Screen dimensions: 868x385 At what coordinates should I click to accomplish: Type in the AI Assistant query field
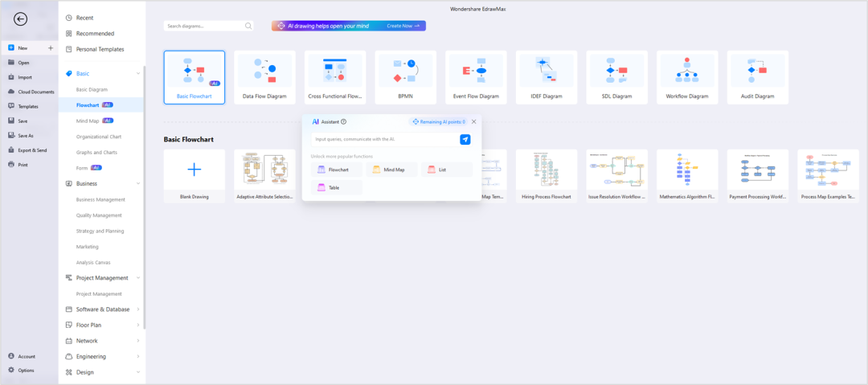382,139
